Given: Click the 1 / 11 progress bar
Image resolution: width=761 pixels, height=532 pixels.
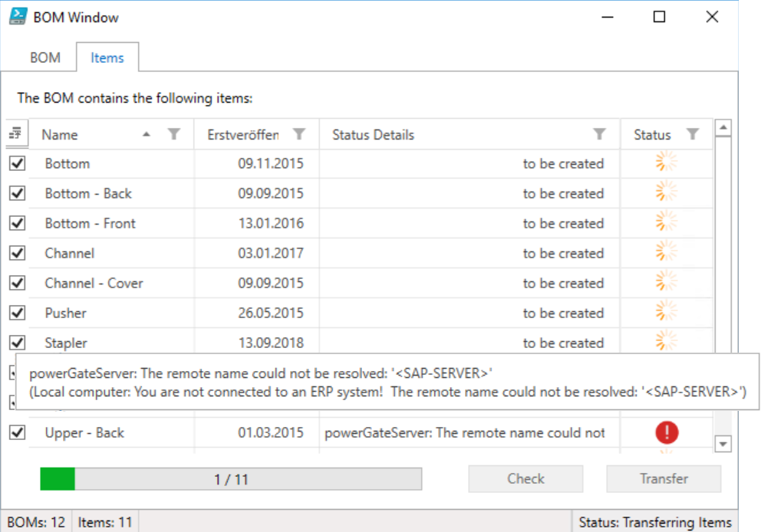Looking at the screenshot, I should [231, 479].
